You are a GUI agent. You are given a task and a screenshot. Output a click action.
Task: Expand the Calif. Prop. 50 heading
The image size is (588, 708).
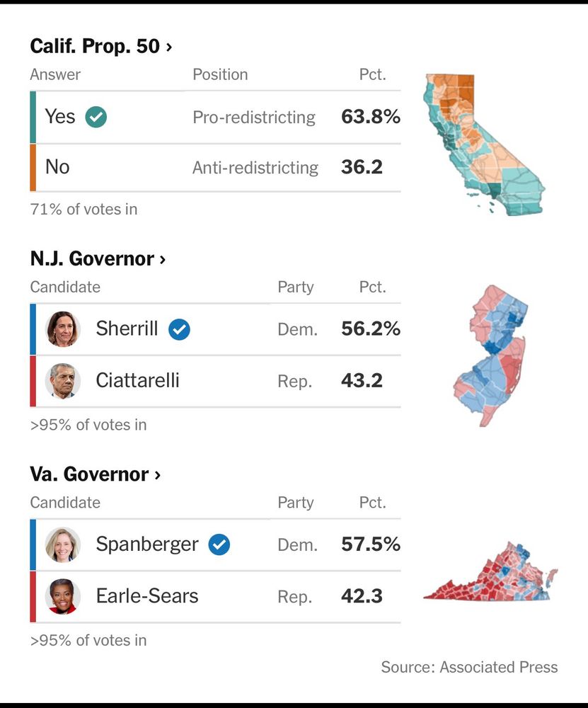click(x=101, y=47)
